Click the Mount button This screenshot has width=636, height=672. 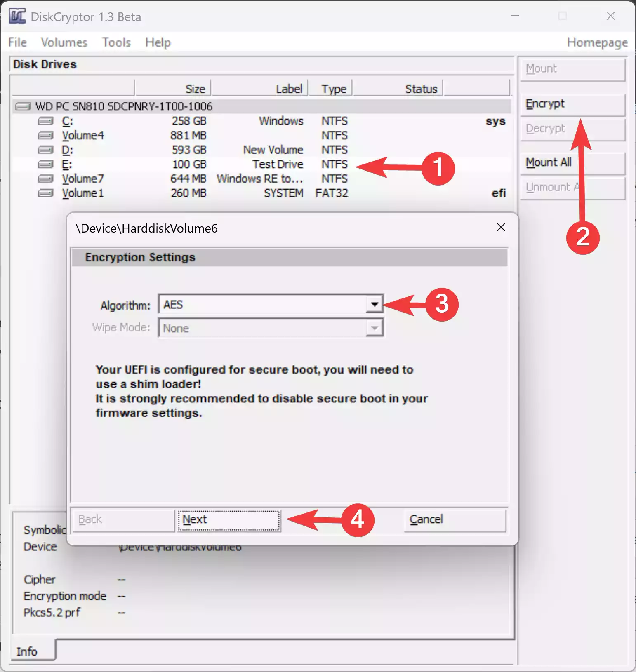(573, 69)
